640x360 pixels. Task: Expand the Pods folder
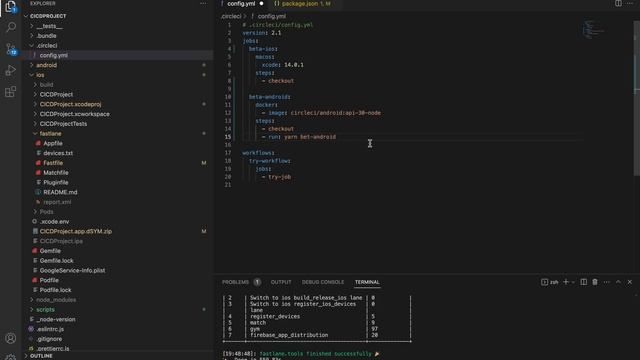click(x=47, y=212)
